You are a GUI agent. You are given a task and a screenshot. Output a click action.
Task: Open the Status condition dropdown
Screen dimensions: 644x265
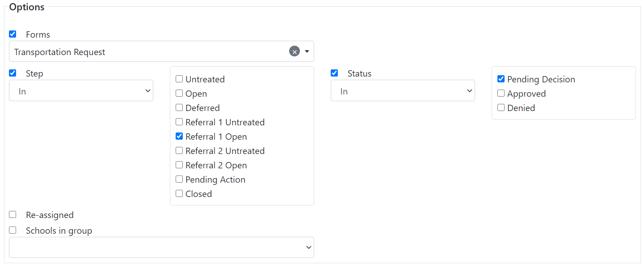pos(402,90)
